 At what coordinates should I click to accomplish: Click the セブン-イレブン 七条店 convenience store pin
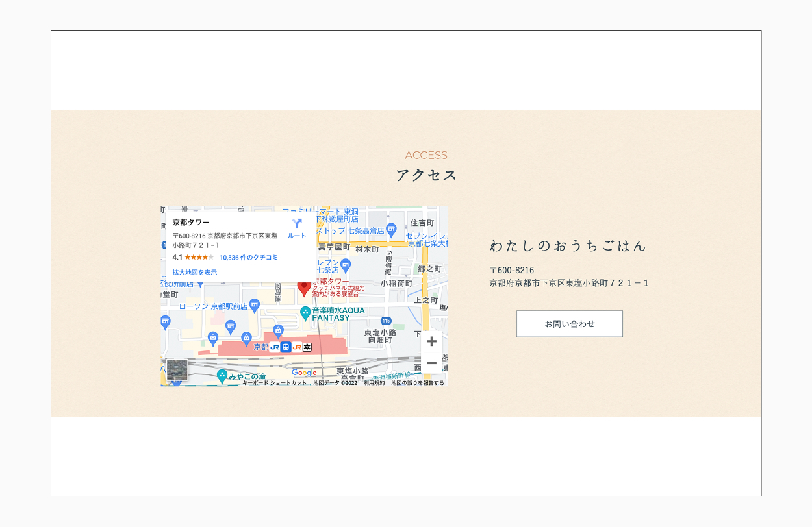coord(346,264)
